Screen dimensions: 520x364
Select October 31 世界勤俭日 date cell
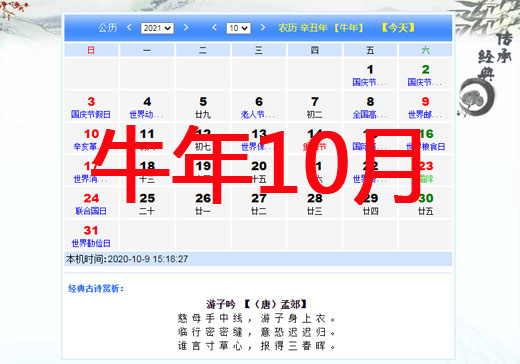[91, 235]
